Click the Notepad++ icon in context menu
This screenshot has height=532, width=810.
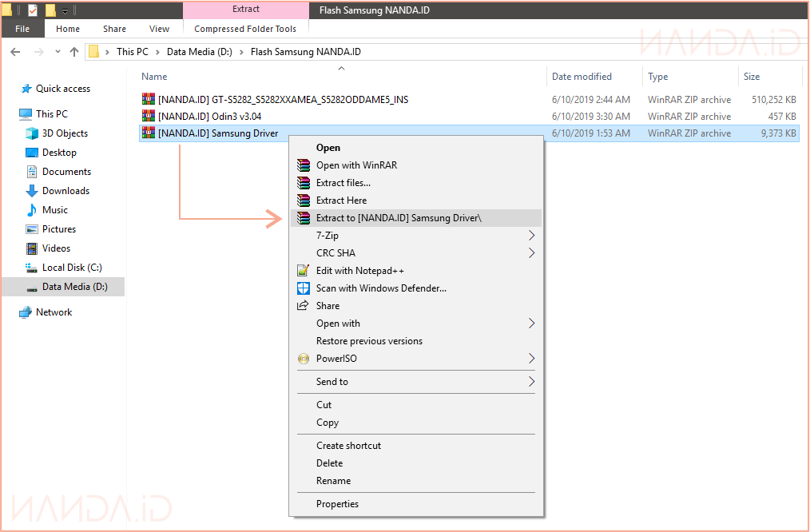tap(303, 271)
